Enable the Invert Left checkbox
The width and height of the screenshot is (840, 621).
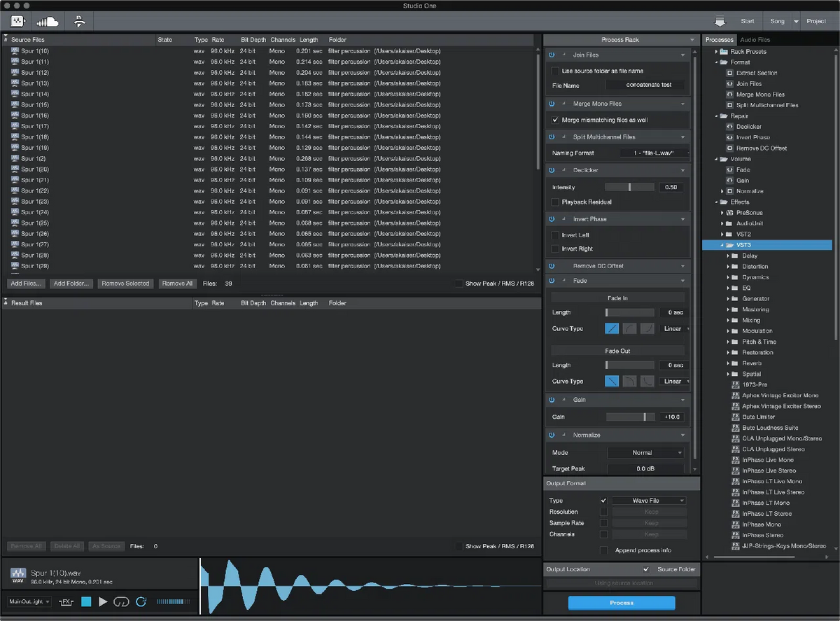[x=555, y=235]
